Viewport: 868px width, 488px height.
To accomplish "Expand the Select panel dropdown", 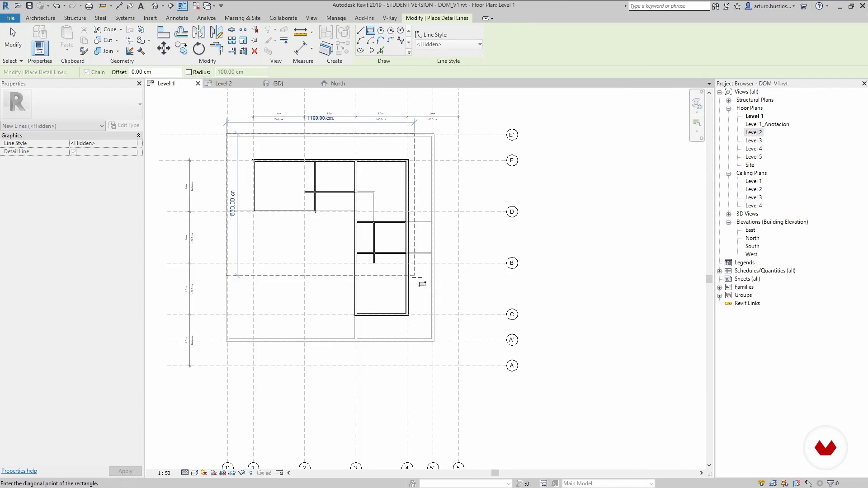I will click(13, 61).
